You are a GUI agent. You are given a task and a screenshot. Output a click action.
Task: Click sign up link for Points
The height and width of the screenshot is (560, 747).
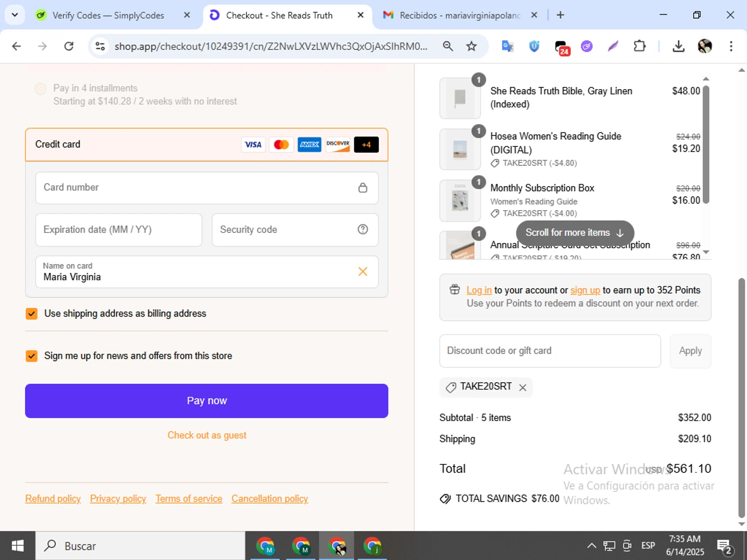pyautogui.click(x=585, y=290)
